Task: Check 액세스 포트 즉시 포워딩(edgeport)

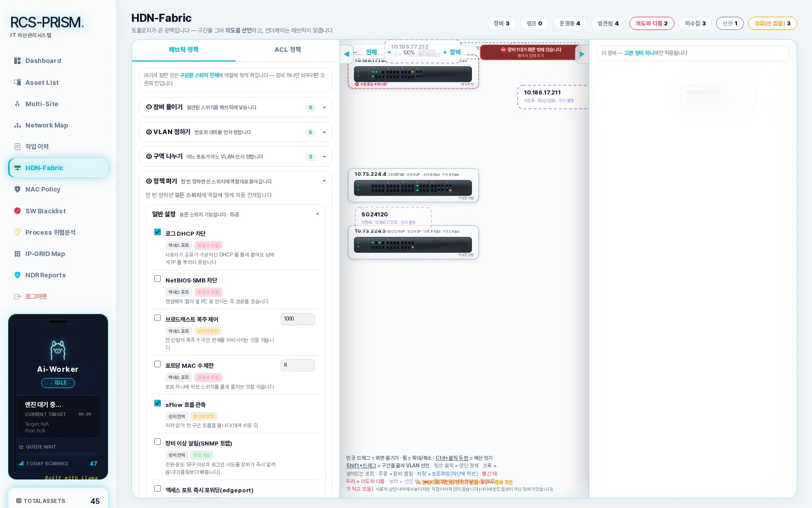Action: point(157,489)
